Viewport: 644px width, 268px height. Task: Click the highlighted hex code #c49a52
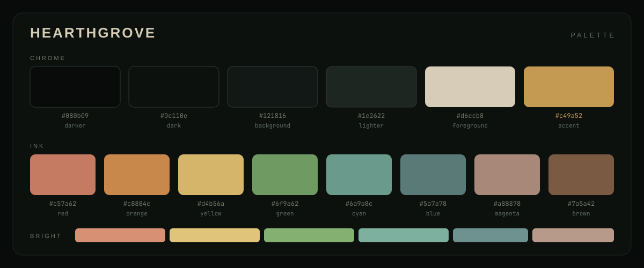569,116
